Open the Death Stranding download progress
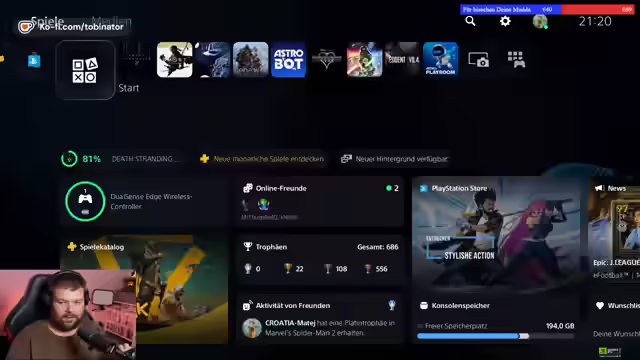This screenshot has height=360, width=640. pyautogui.click(x=122, y=159)
